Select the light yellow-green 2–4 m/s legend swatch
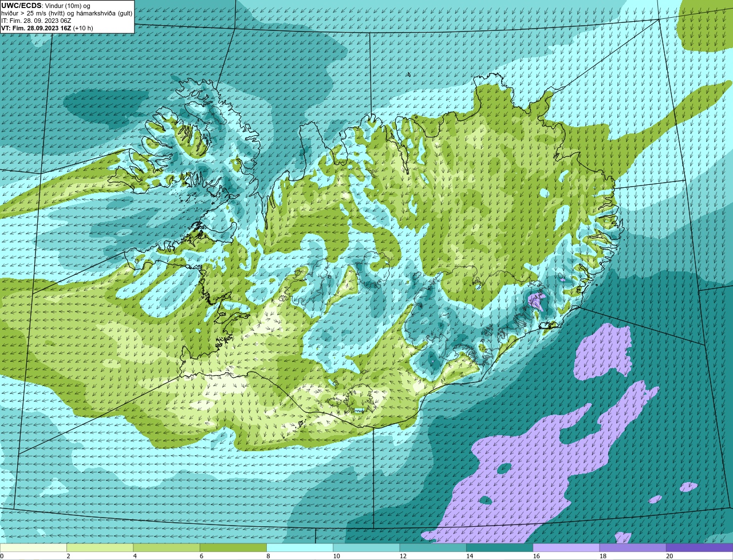Screen dimensions: 733x560 pos(100,547)
